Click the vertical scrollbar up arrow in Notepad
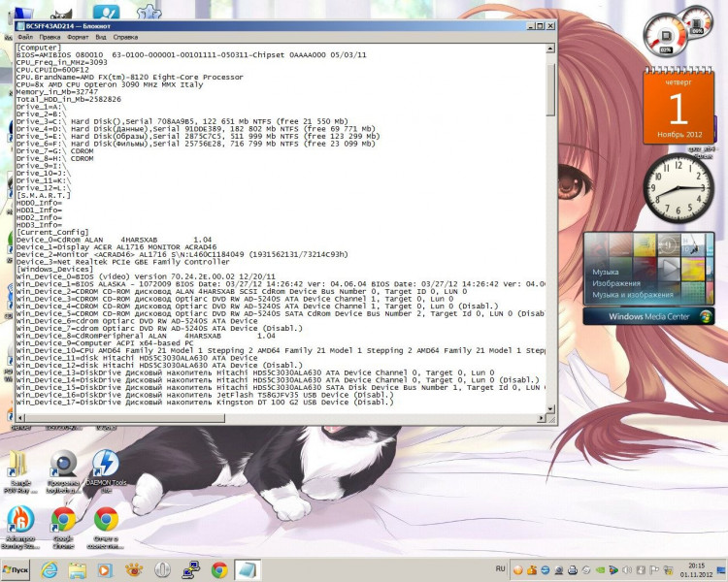 pos(550,48)
